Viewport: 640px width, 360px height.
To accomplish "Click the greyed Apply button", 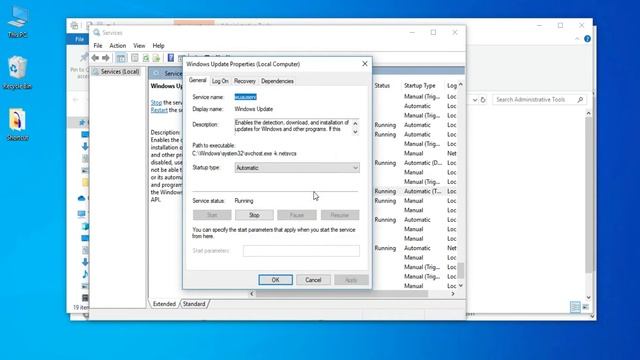I will pyautogui.click(x=351, y=280).
